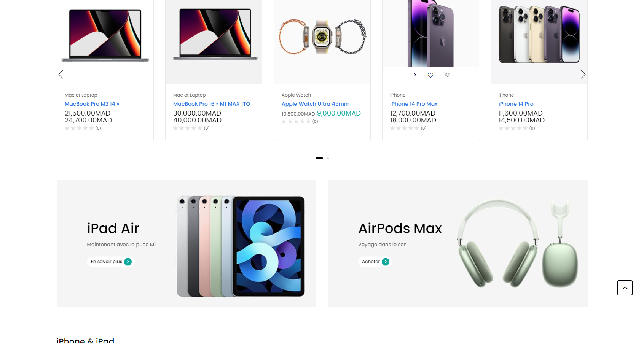The image size is (644, 343).
Task: Open MacBook Pro 16 M1 MAX 1TO link
Action: click(212, 104)
